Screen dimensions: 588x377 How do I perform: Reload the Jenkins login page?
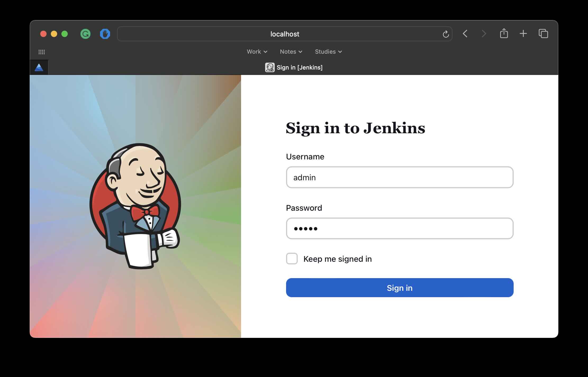(445, 34)
